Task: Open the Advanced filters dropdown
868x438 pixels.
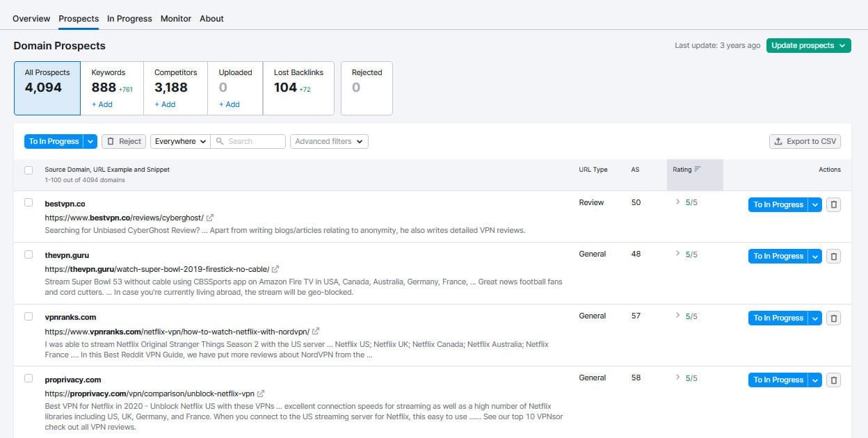Action: (x=329, y=141)
